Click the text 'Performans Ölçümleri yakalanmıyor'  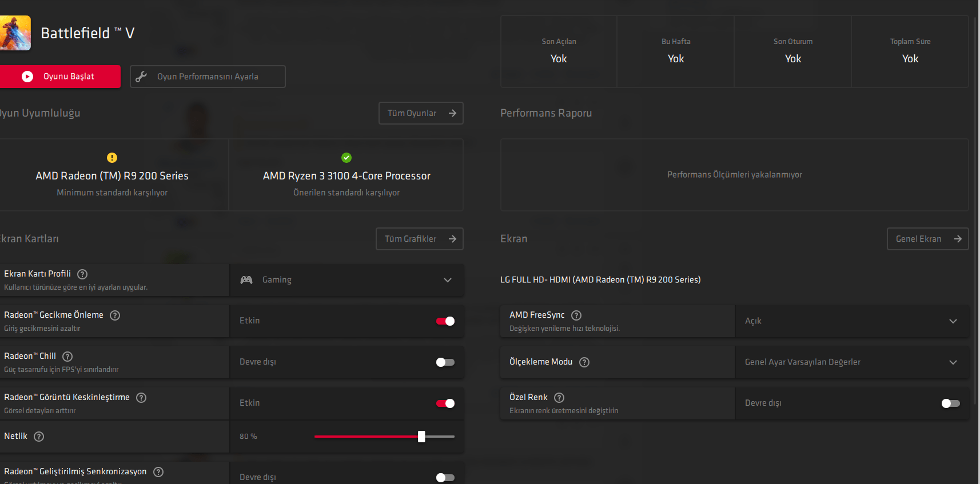(735, 175)
